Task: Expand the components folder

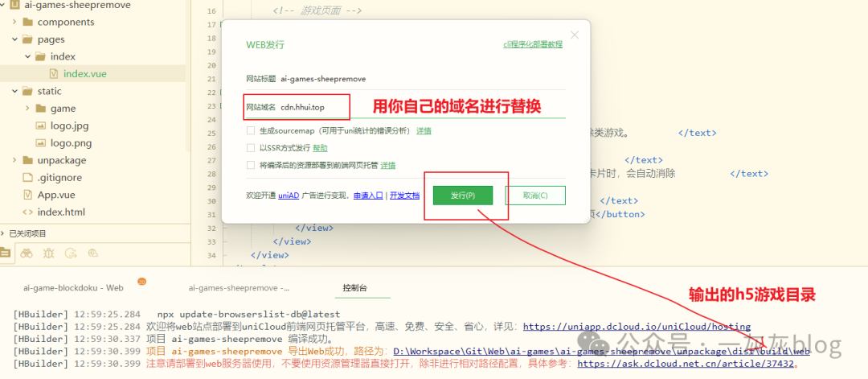Action: [14, 23]
